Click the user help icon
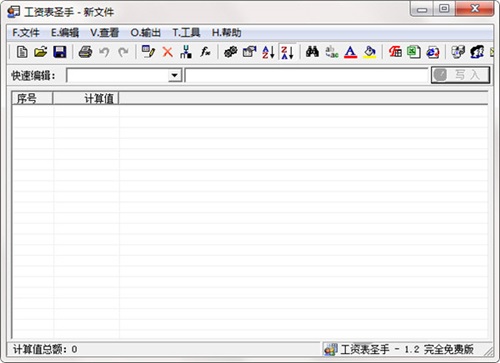Image resolution: width=500 pixels, height=363 pixels. [477, 52]
